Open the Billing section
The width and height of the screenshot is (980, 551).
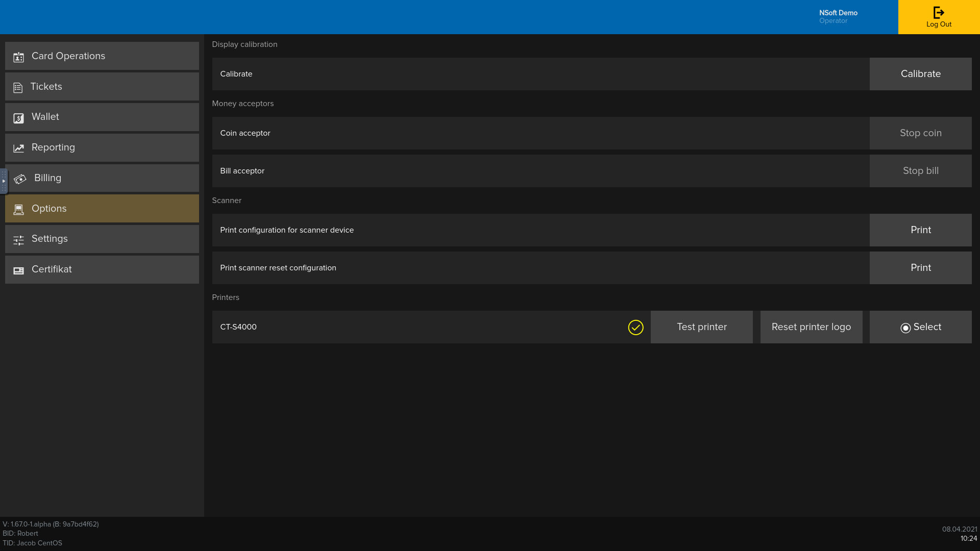(x=102, y=178)
